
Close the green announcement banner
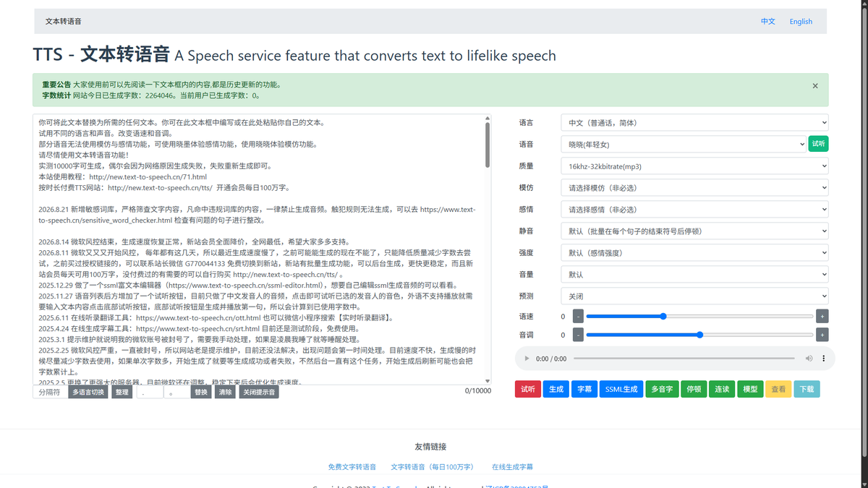[x=815, y=85]
